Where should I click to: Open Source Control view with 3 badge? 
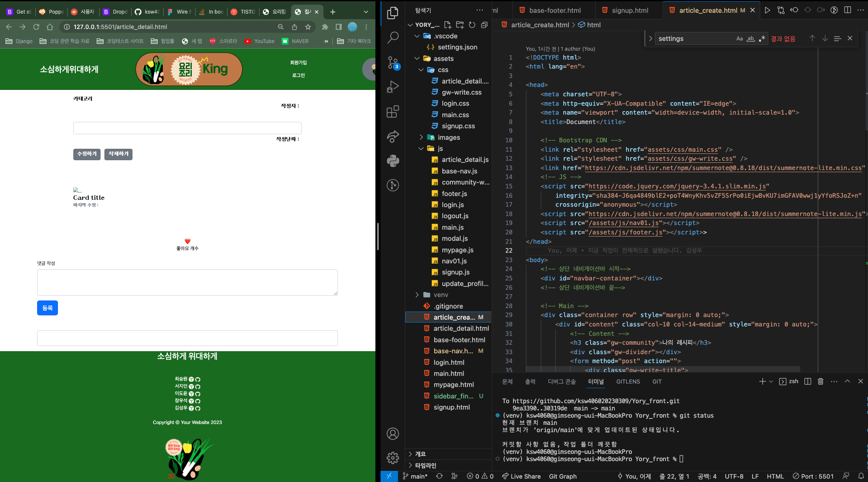tap(392, 63)
